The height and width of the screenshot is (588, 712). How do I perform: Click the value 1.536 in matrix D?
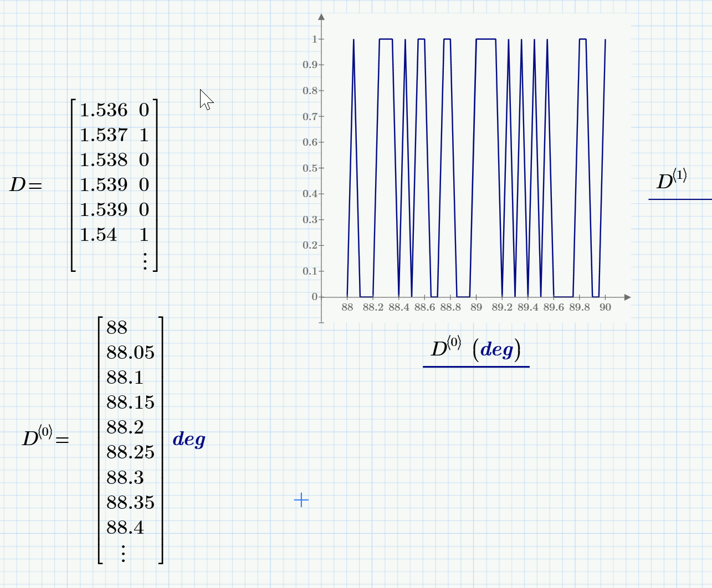pos(103,110)
